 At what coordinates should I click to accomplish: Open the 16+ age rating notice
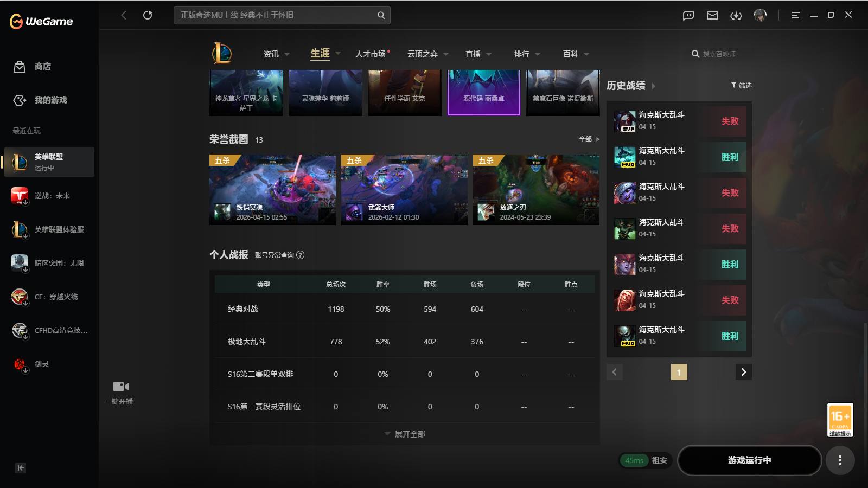840,420
